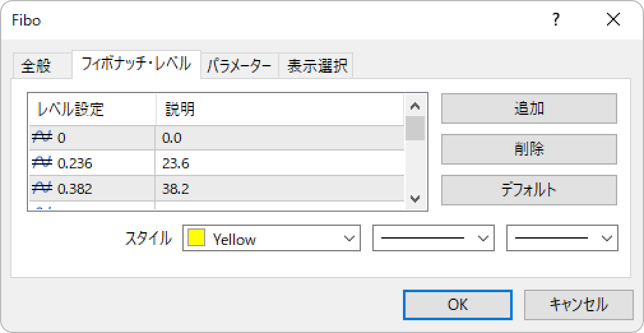This screenshot has height=333, width=644.
Task: Close the Fibo dialog window
Action: 613,20
